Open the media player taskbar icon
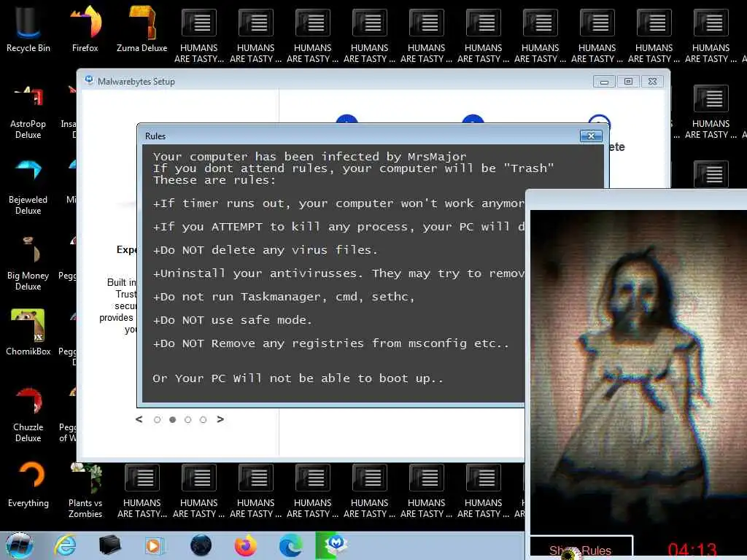 click(155, 545)
